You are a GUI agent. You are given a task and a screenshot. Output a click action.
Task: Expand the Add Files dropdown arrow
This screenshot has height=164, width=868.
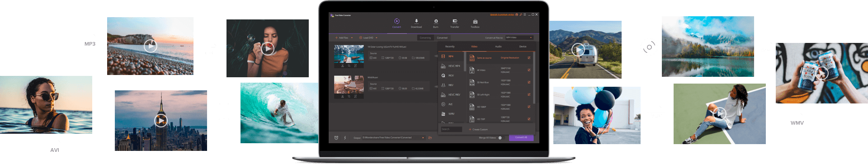click(x=352, y=38)
